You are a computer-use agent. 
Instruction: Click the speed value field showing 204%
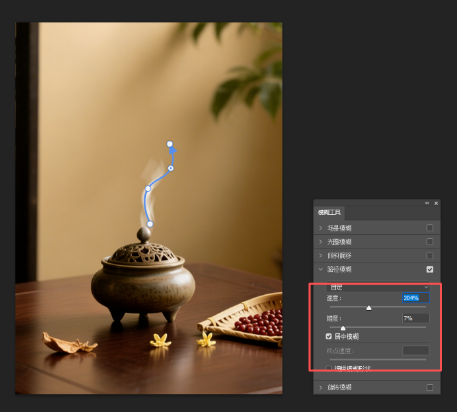click(416, 298)
